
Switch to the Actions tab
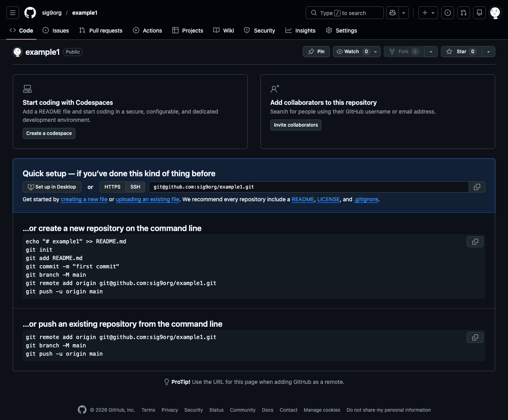[x=148, y=31]
